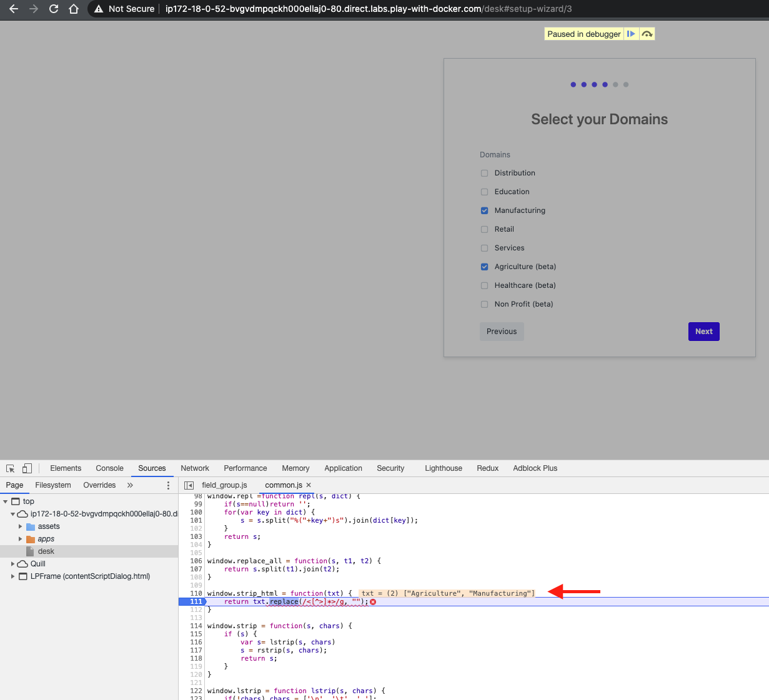Expand the assets folder

coord(21,526)
